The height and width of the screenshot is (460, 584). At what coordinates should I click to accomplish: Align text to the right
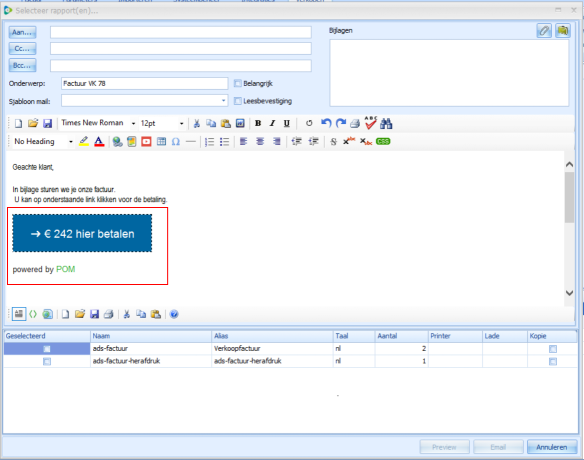tap(276, 142)
